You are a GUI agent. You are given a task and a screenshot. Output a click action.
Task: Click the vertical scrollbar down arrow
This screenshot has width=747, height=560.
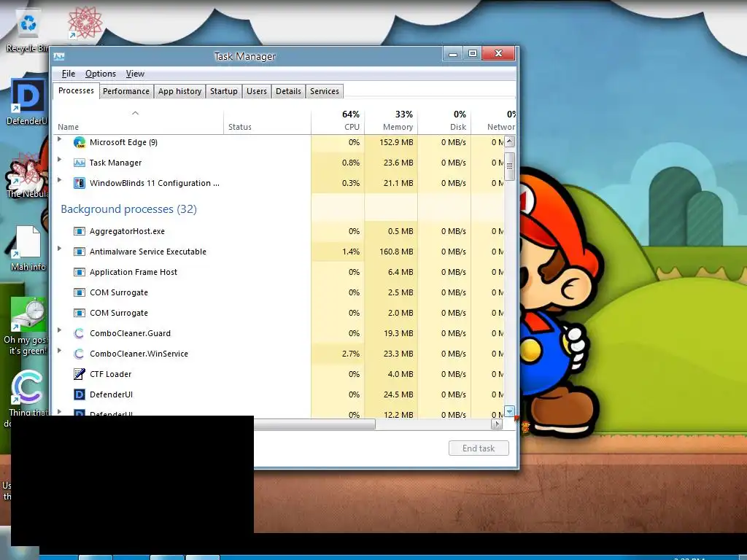(509, 411)
